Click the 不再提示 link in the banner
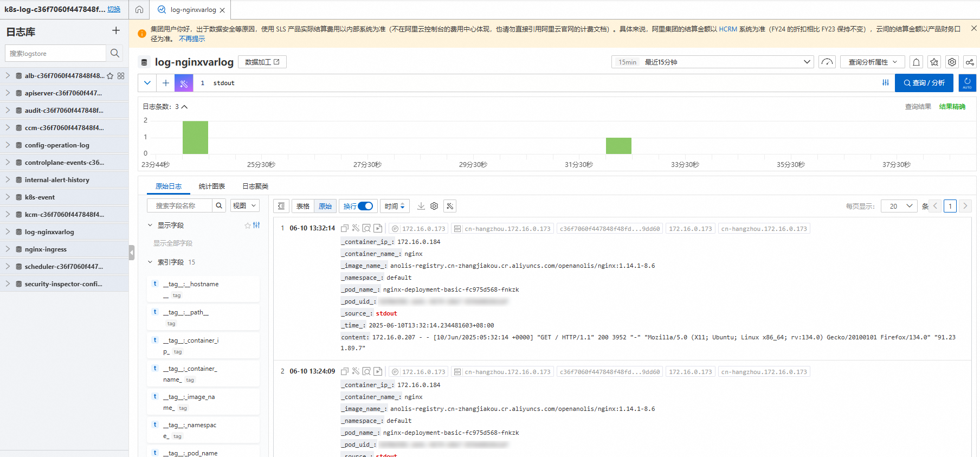The height and width of the screenshot is (457, 980). 192,38
